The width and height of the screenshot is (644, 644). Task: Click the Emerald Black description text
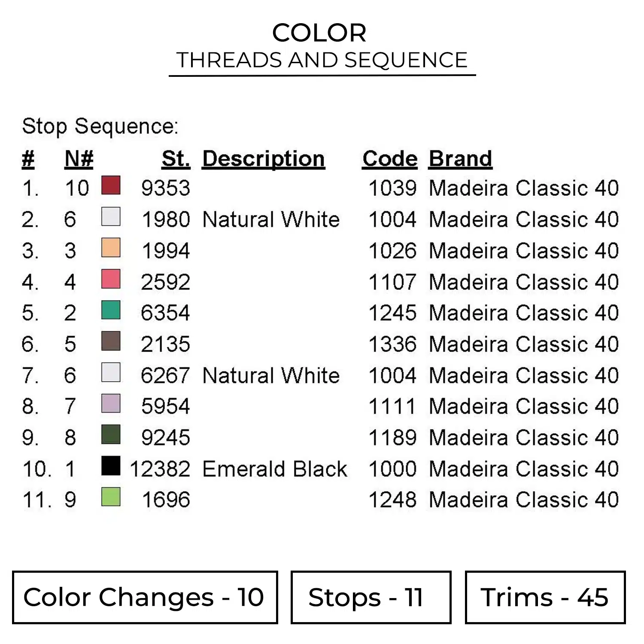[274, 469]
